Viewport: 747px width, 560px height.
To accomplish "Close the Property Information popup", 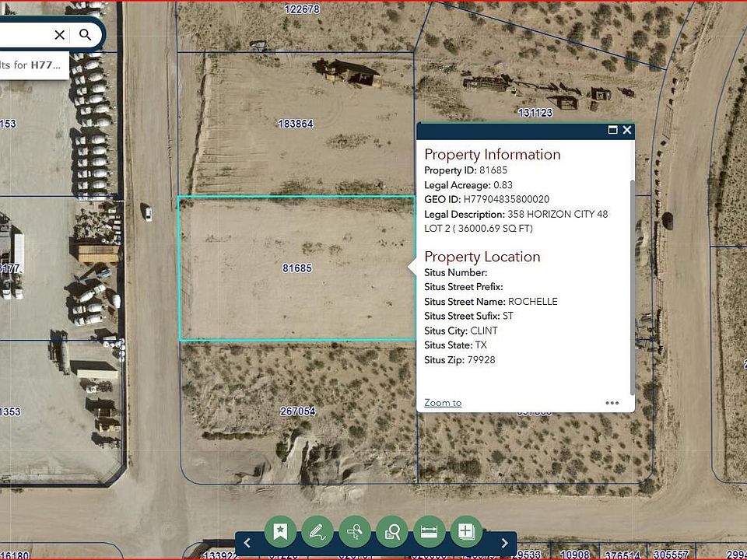I will click(x=627, y=130).
